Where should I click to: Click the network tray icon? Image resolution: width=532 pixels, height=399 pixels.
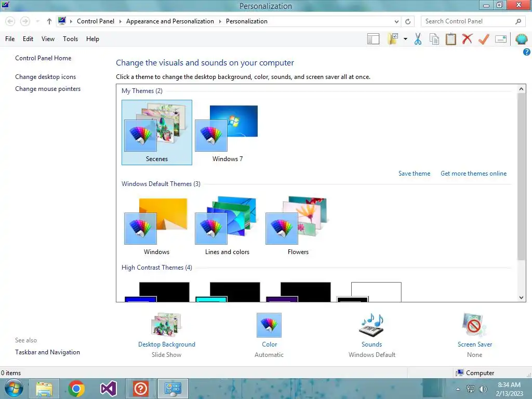[471, 389]
